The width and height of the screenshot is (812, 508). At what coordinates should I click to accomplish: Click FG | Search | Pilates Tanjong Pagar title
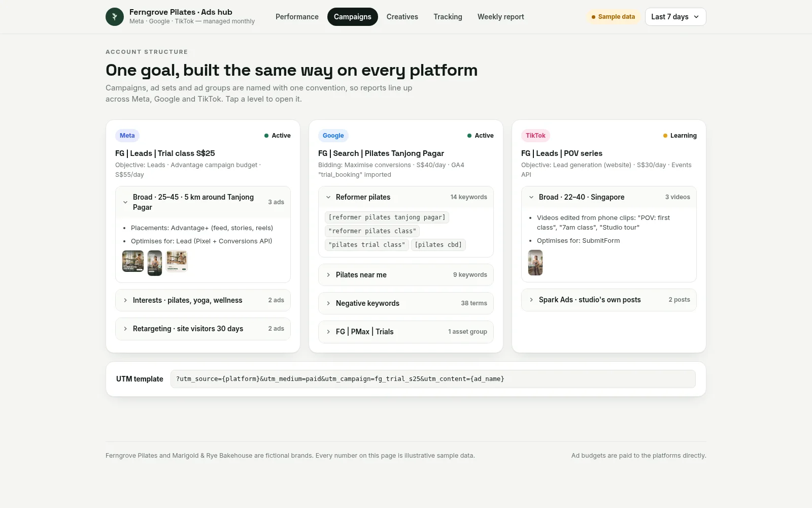(x=381, y=153)
